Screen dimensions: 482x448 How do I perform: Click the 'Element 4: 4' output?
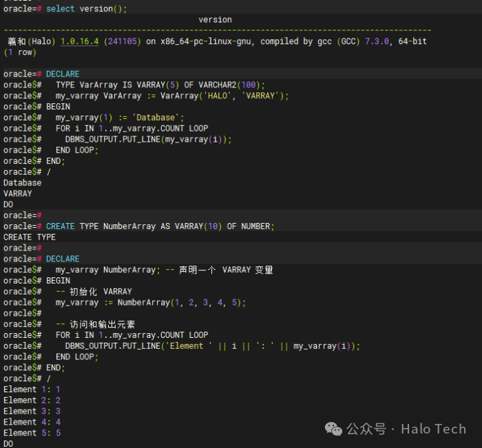click(32, 422)
